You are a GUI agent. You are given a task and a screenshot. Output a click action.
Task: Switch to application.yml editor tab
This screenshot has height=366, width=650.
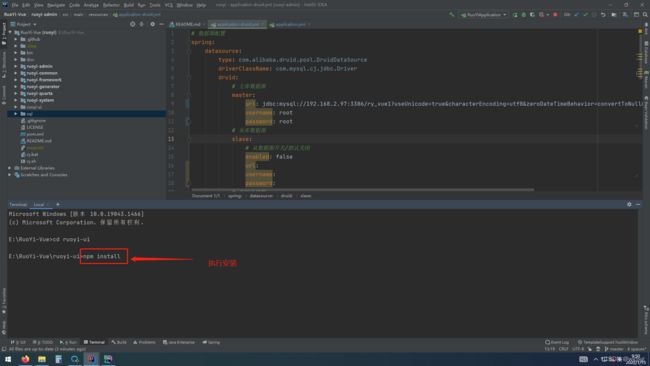291,24
